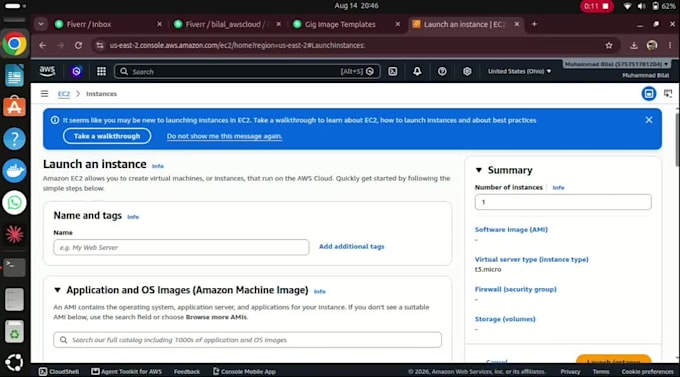Click the Take a walkthrough button
The width and height of the screenshot is (680, 377).
(107, 136)
